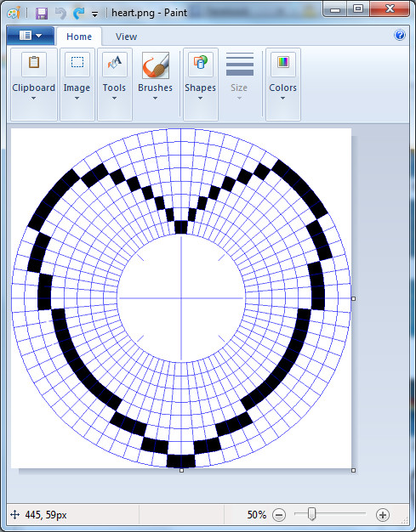The height and width of the screenshot is (532, 416).
Task: Click the Shapes label
Action: [201, 88]
